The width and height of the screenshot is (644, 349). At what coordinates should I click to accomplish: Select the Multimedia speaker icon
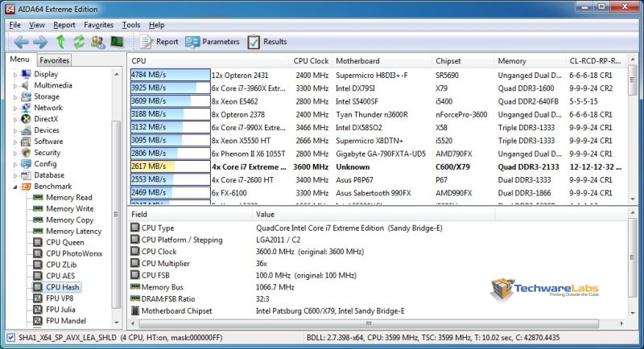click(27, 85)
